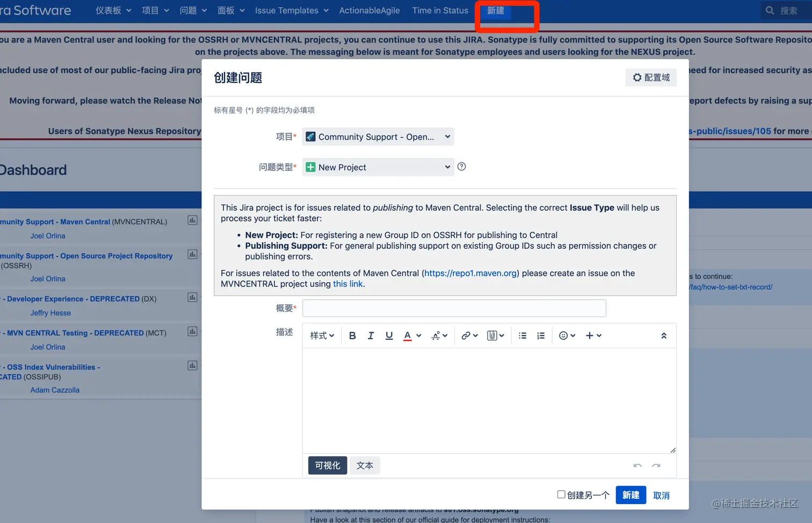Redo the last edit in description
Image resolution: width=812 pixels, height=523 pixels.
click(656, 465)
